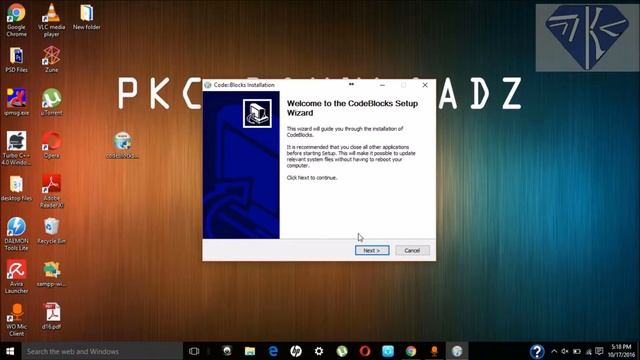Open uTorrent from the taskbar

click(x=342, y=351)
